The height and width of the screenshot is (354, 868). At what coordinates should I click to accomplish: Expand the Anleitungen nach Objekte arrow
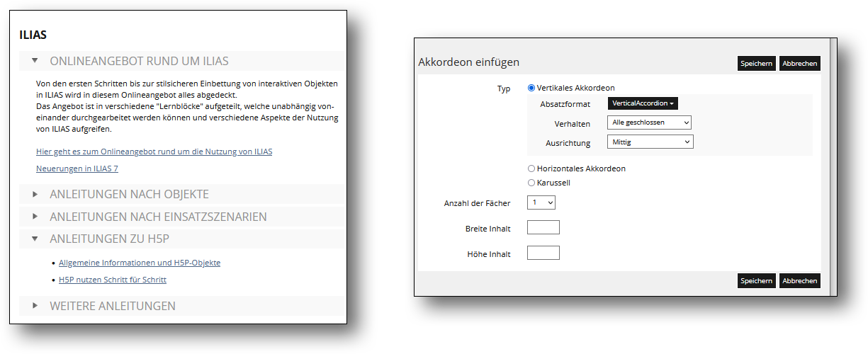tap(35, 194)
